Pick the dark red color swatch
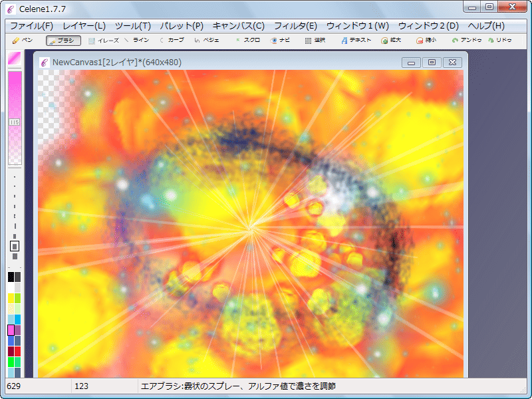The width and height of the screenshot is (532, 399). tap(11, 351)
